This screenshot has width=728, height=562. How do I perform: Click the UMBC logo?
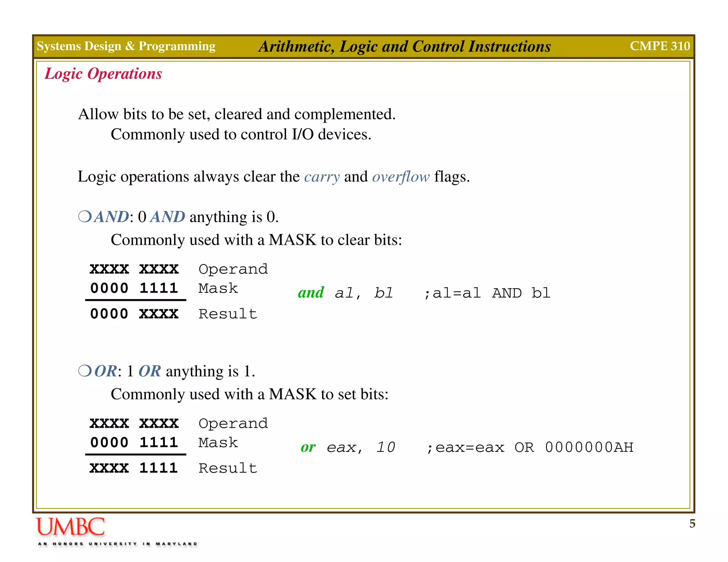[70, 527]
